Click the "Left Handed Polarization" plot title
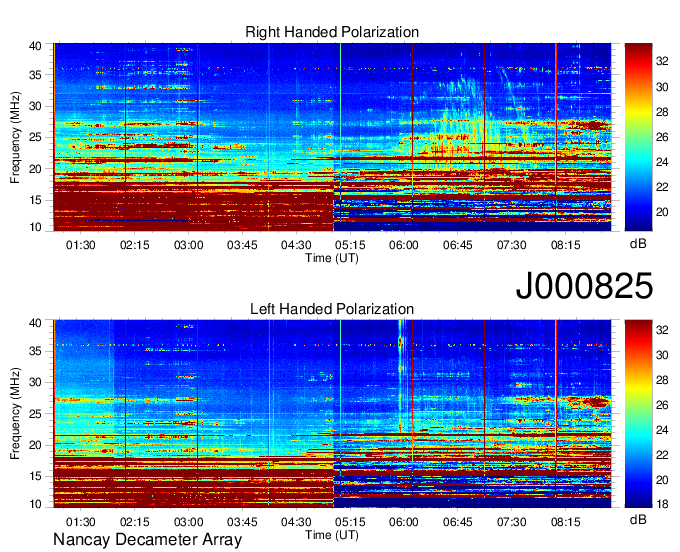 [332, 309]
